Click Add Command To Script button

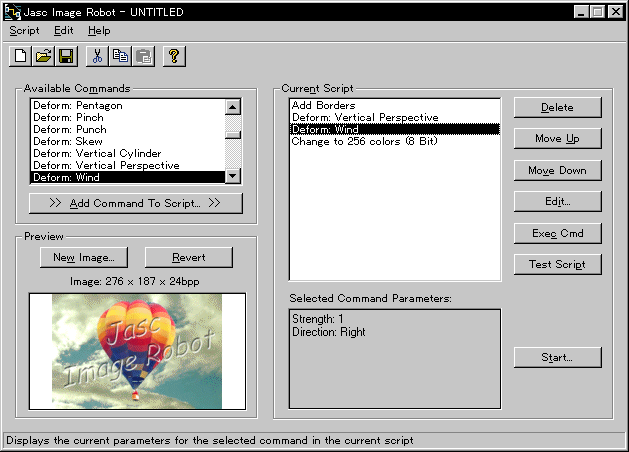(x=136, y=203)
